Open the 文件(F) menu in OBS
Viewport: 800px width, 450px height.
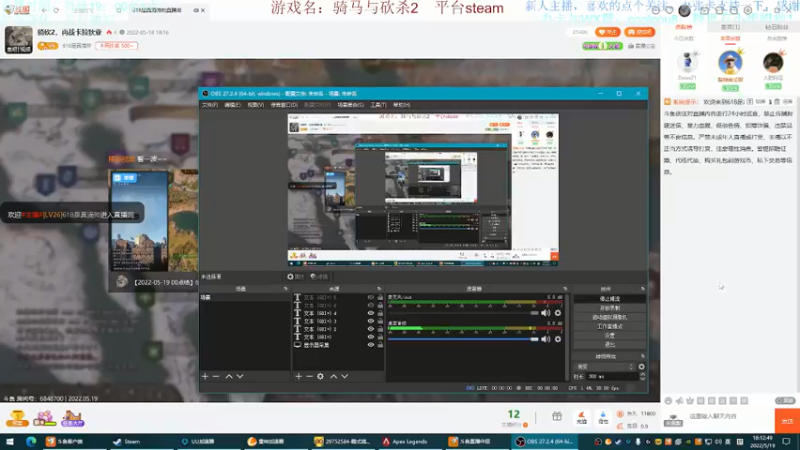coord(210,105)
